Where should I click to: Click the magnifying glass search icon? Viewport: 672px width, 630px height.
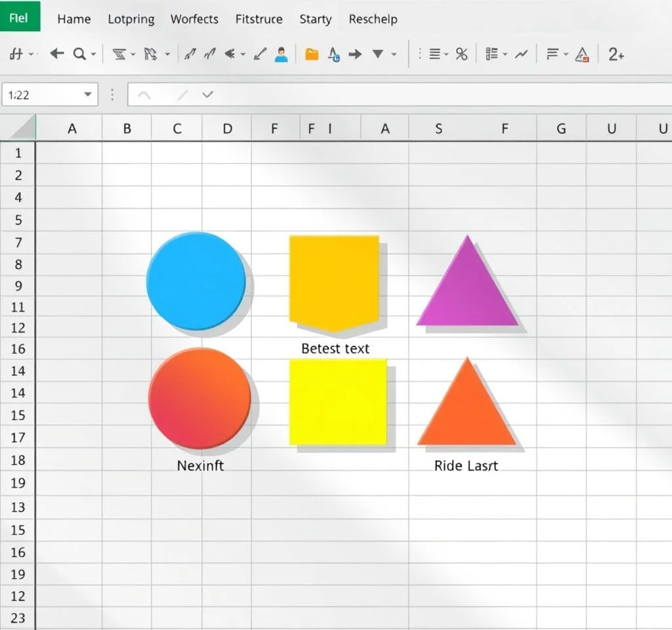pos(79,54)
